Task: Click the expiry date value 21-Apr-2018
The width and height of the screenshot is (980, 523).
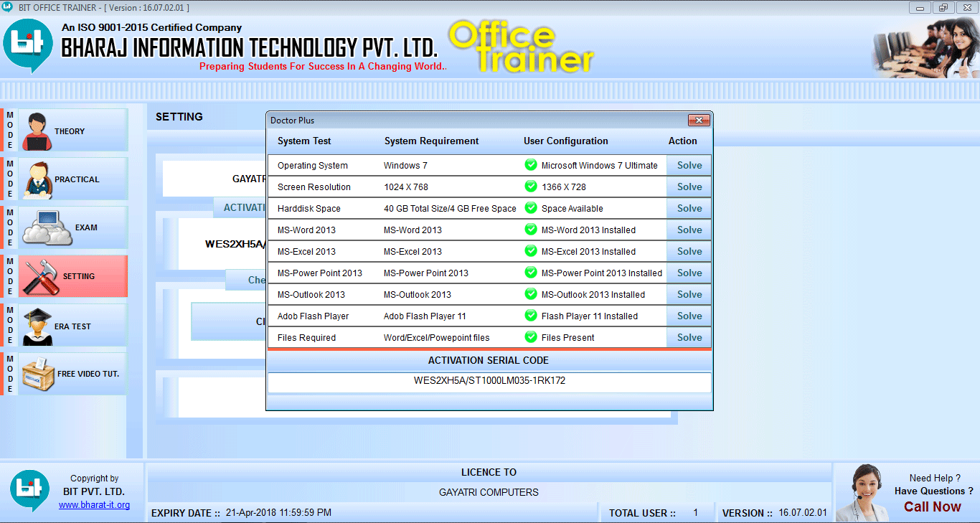Action: [278, 513]
